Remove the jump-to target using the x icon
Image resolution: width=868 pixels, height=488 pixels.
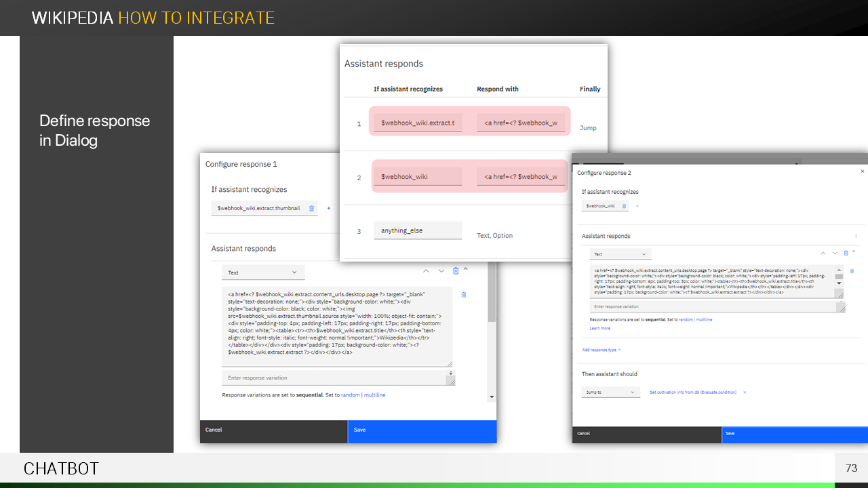click(745, 392)
